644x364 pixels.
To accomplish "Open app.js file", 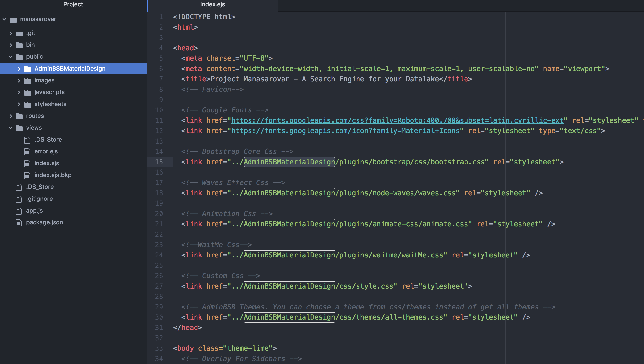I will coord(35,211).
